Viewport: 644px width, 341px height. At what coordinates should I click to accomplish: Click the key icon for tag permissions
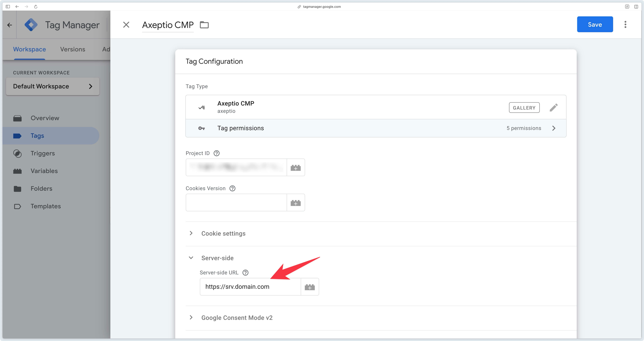[202, 128]
